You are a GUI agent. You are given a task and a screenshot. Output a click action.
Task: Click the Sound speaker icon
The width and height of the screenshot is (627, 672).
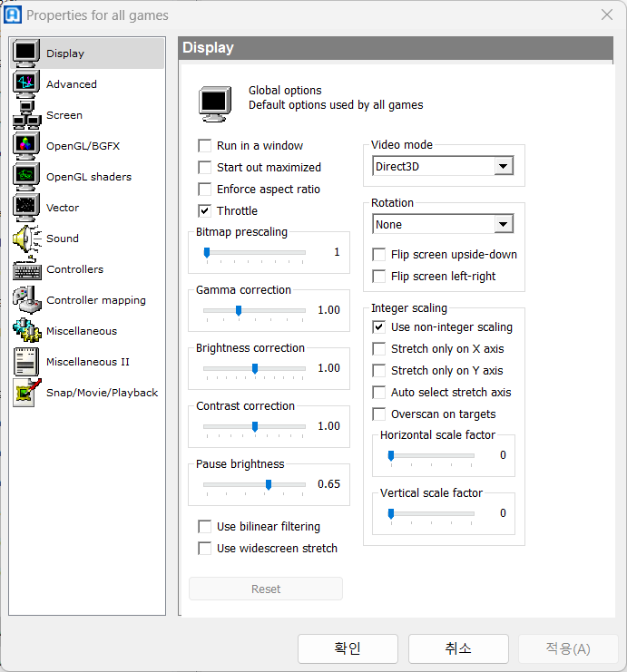(26, 239)
